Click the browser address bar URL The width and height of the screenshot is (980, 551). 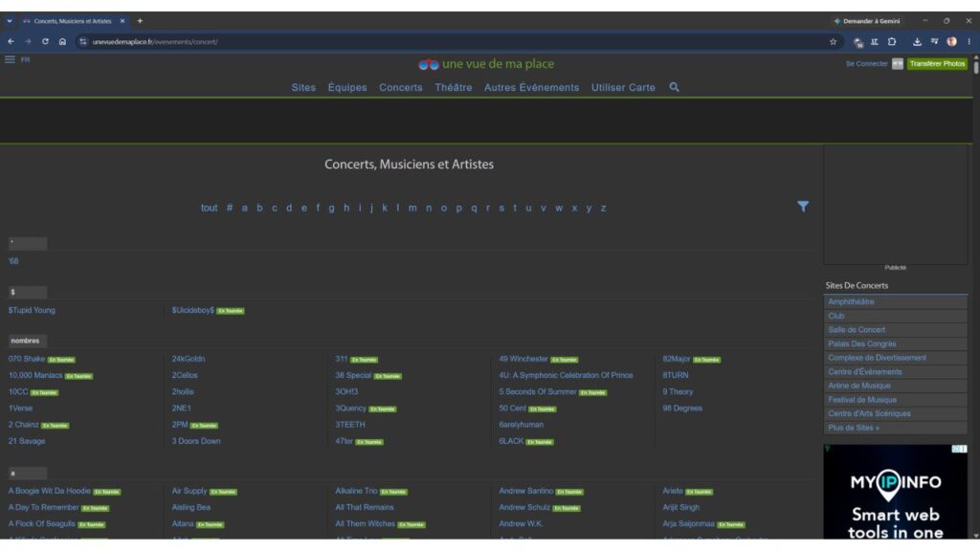coord(155,42)
